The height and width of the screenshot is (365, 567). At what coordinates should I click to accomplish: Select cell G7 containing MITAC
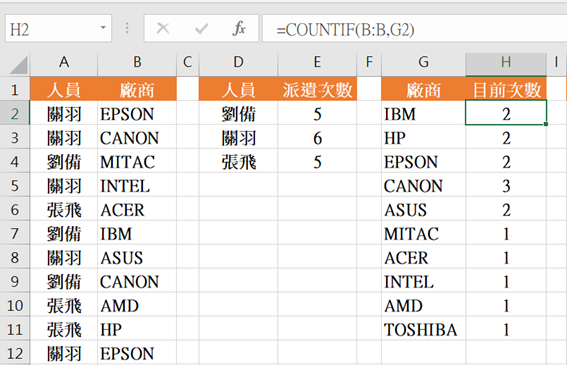point(423,233)
